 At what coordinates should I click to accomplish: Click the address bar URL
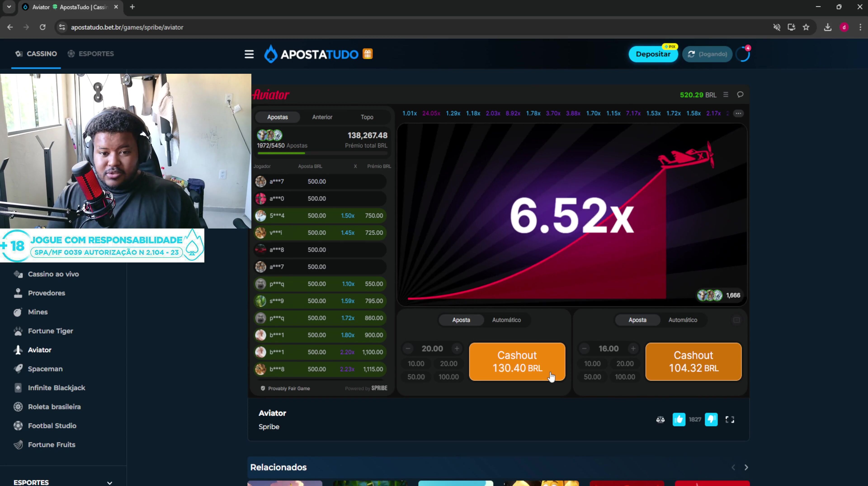(127, 27)
